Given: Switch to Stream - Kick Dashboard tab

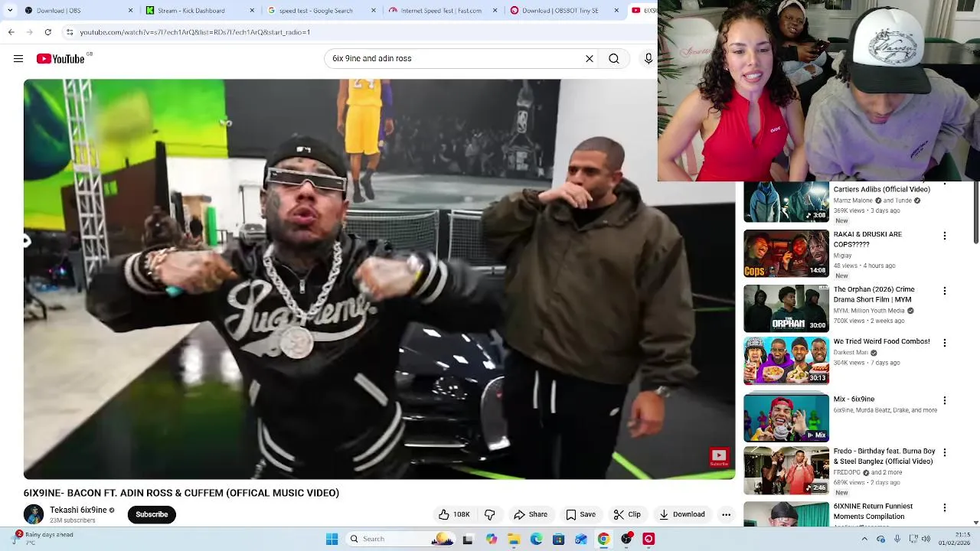Looking at the screenshot, I should (200, 11).
